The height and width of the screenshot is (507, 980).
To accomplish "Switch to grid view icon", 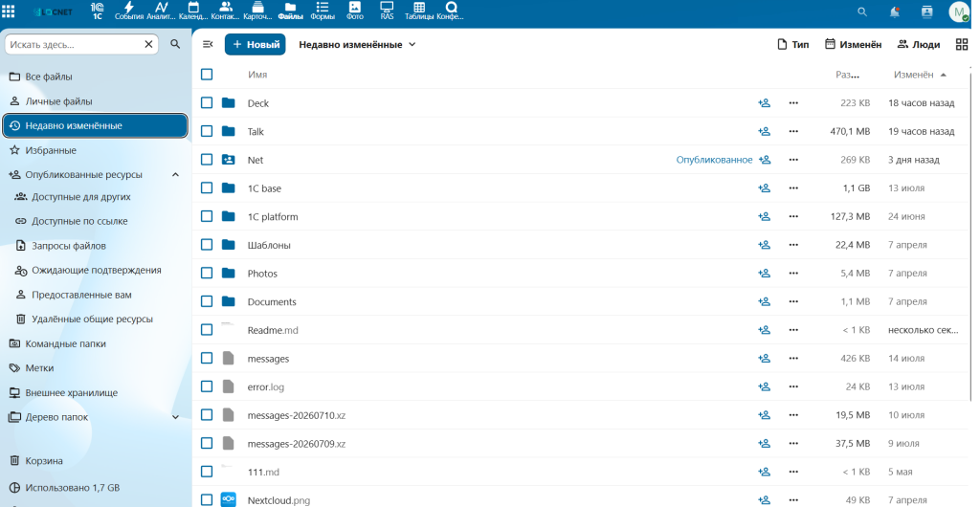I will [962, 44].
